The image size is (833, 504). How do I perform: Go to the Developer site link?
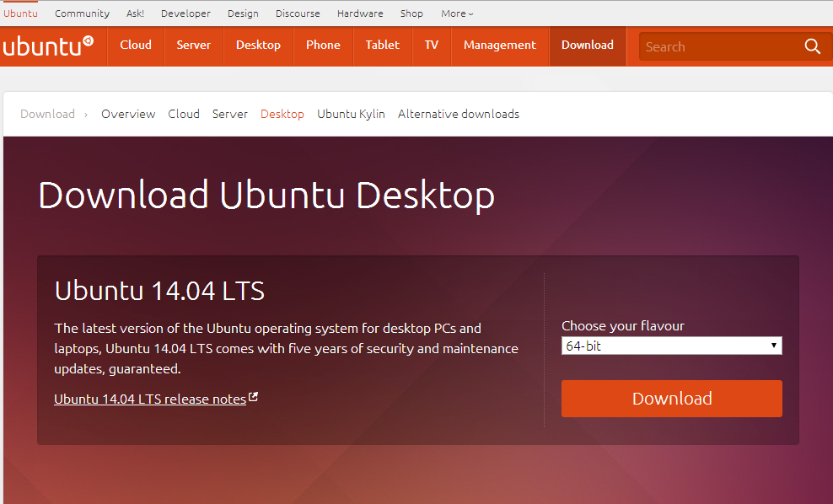[x=186, y=13]
